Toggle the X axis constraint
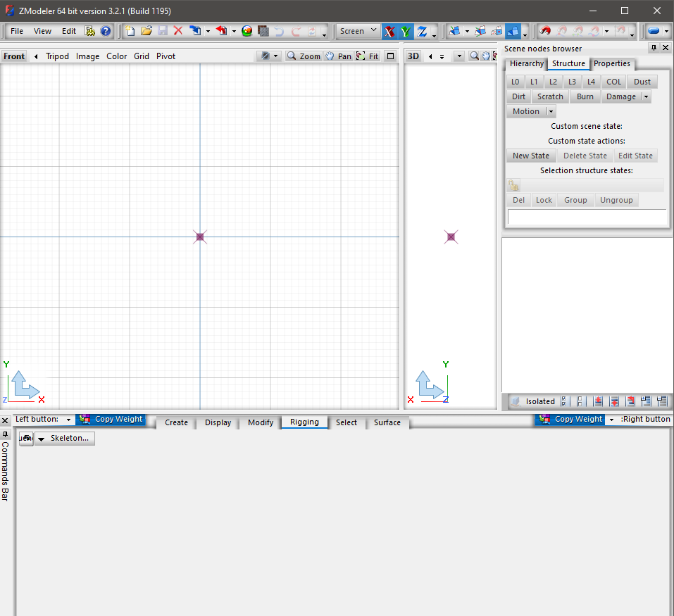Screen dimensions: 674x616 pos(389,32)
